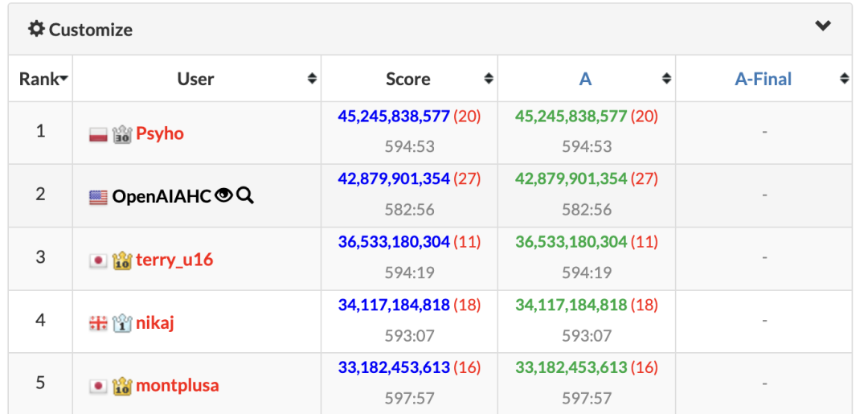Sort the User column
The width and height of the screenshot is (868, 414).
312,79
